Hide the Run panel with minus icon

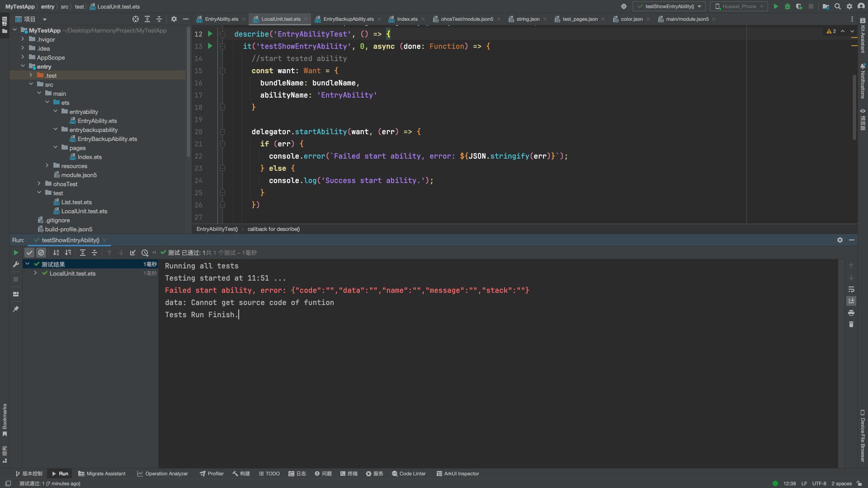click(x=852, y=240)
